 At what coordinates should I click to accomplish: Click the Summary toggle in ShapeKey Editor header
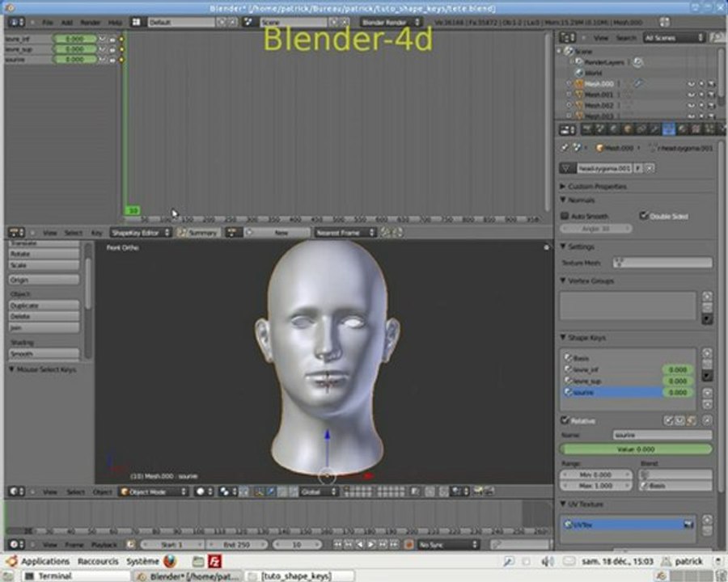coord(198,233)
